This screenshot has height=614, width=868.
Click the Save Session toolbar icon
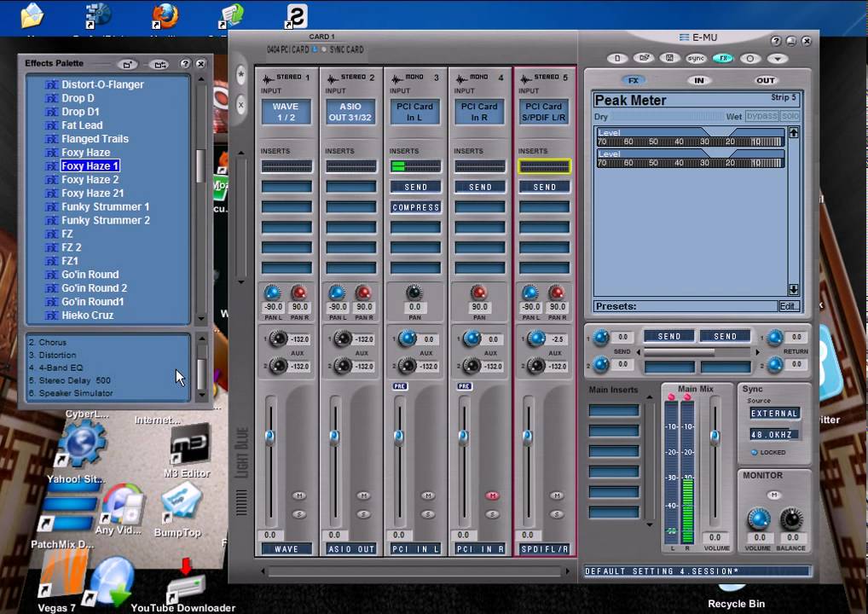pos(669,58)
